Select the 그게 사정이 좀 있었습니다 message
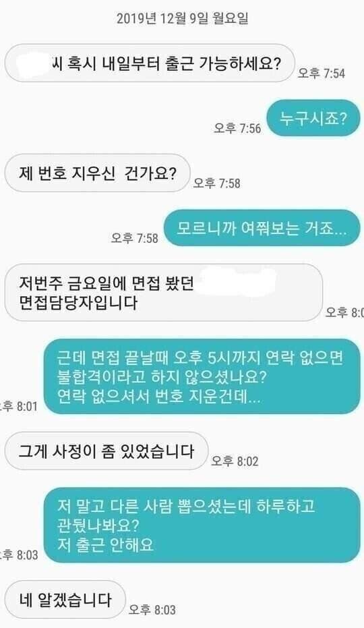Image resolution: width=364 pixels, height=628 pixels. (x=106, y=451)
